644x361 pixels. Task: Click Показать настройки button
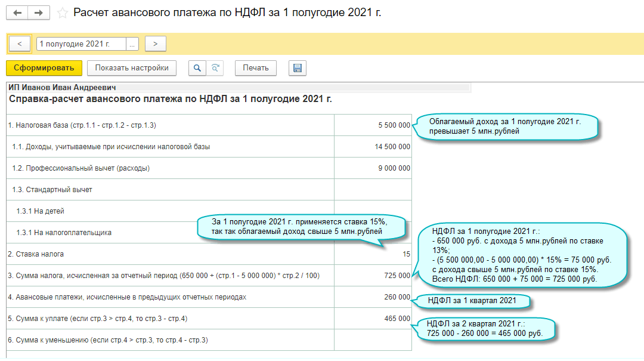point(132,68)
